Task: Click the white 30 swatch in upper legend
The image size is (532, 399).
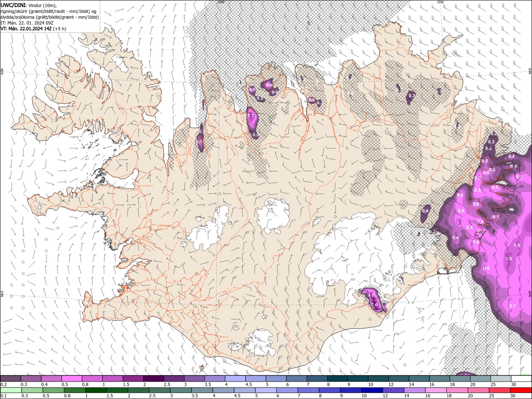Action: [x=521, y=379]
